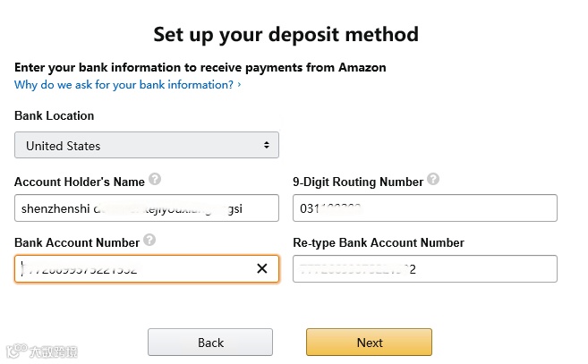The image size is (588, 364).
Task: Click help icon beside Account Holder's Name
Action: tap(155, 180)
